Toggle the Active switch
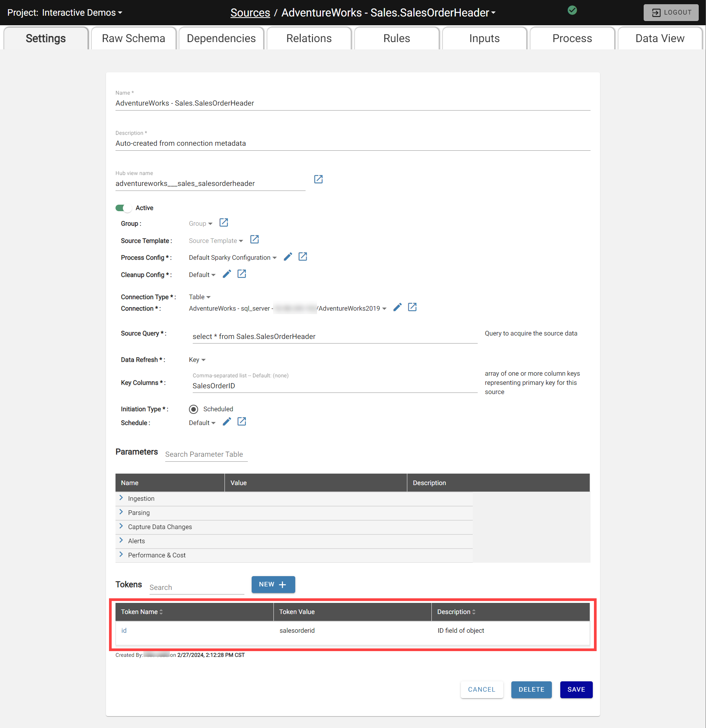 pyautogui.click(x=124, y=208)
